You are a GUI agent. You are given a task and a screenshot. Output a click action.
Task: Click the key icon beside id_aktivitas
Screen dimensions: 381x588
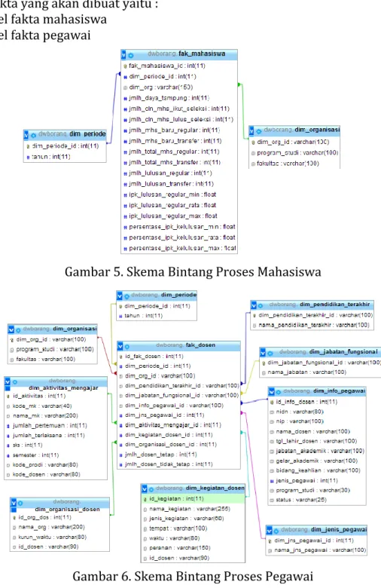(x=8, y=396)
